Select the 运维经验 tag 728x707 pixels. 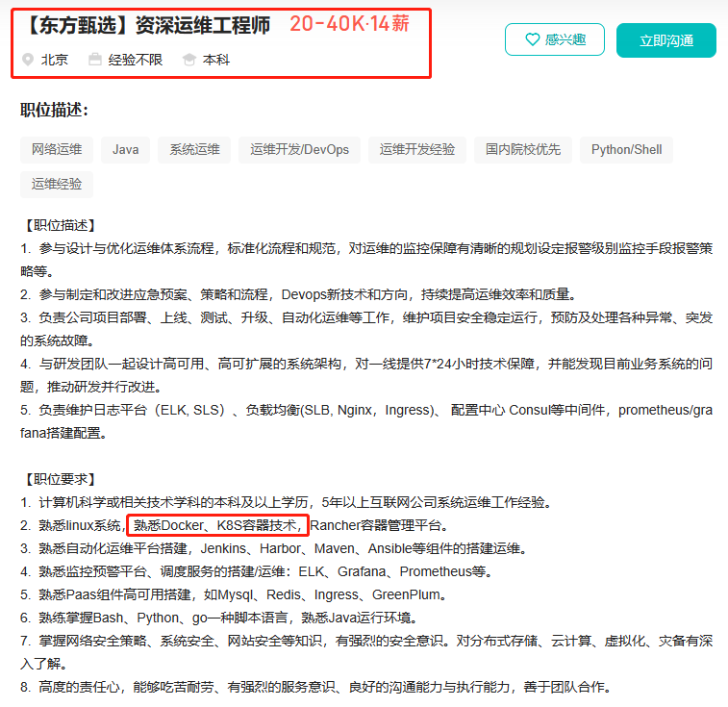pyautogui.click(x=57, y=185)
